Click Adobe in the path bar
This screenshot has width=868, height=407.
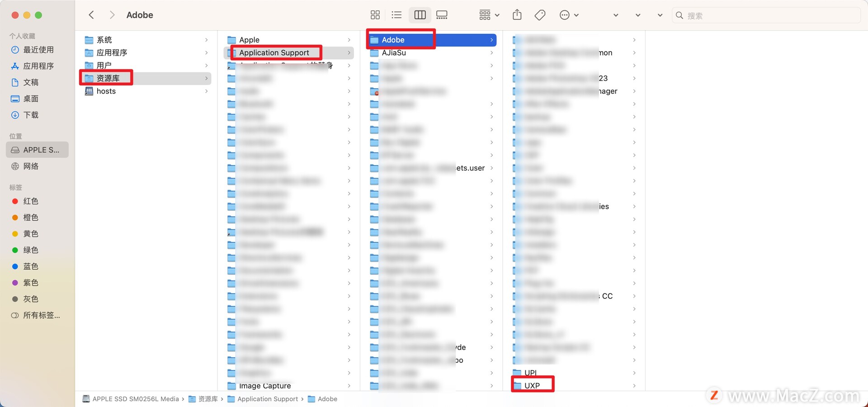pyautogui.click(x=322, y=399)
